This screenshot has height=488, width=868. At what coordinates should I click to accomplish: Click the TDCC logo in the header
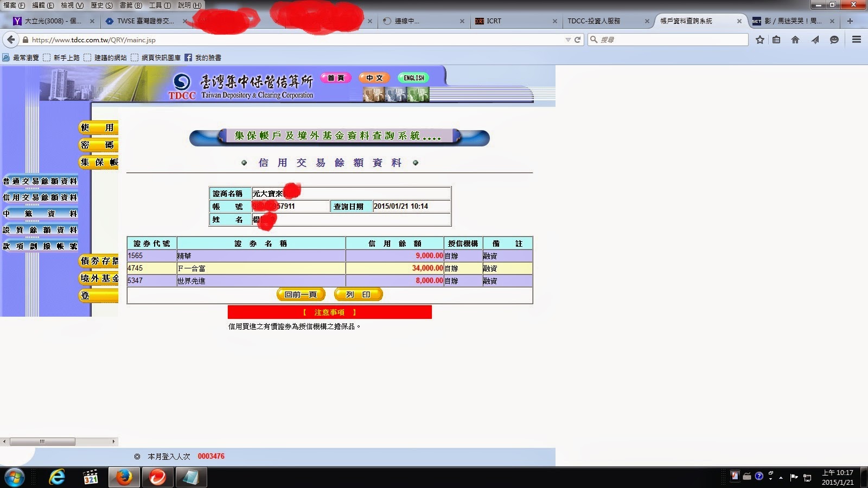182,86
